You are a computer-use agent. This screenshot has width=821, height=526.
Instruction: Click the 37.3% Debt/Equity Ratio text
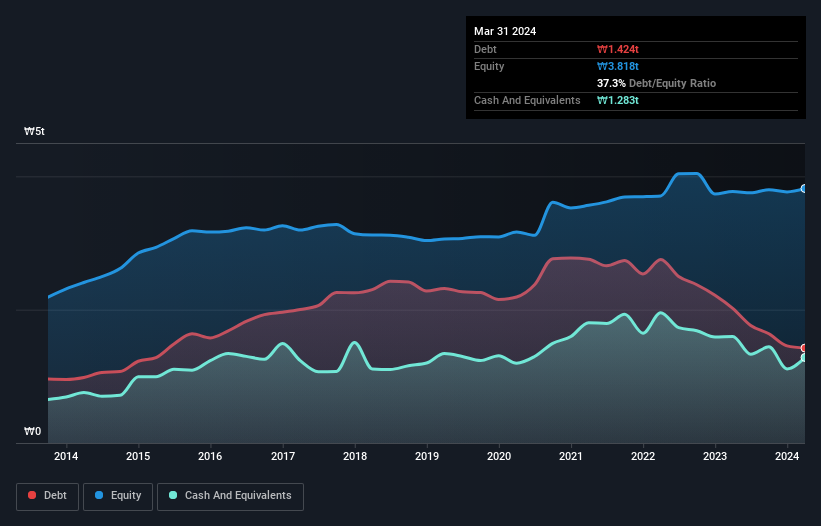click(x=657, y=83)
